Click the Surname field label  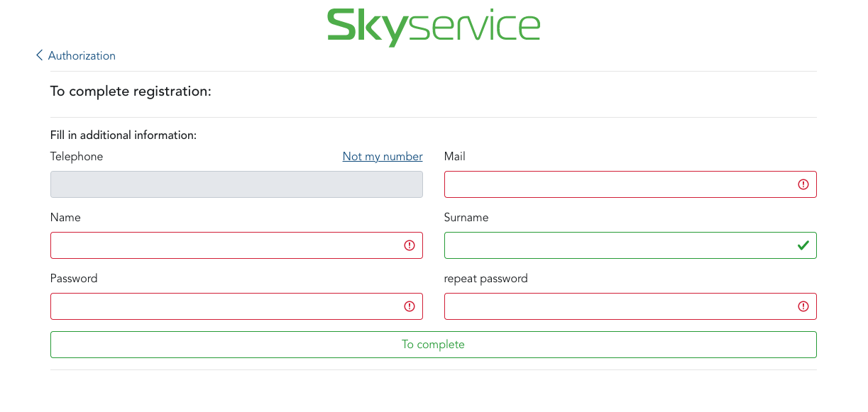click(466, 217)
